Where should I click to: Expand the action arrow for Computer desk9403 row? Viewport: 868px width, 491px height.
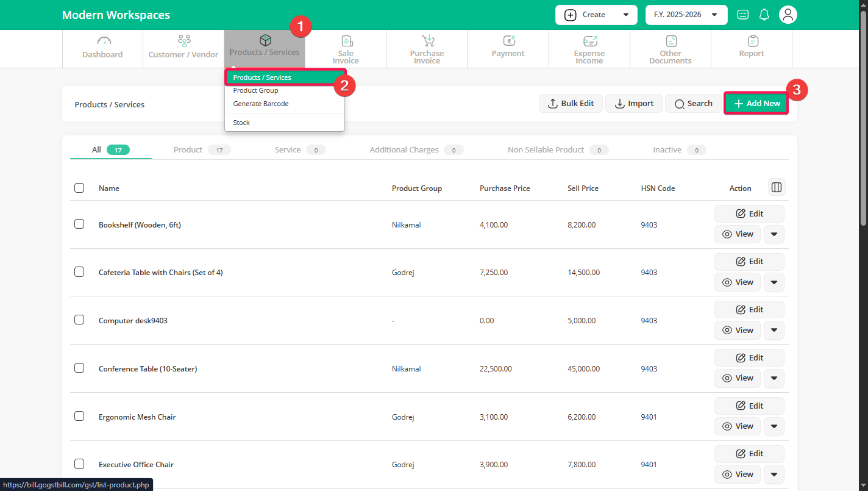774,330
